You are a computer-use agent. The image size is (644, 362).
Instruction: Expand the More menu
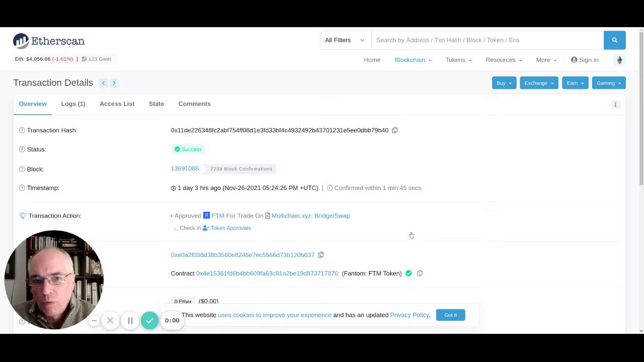(546, 60)
